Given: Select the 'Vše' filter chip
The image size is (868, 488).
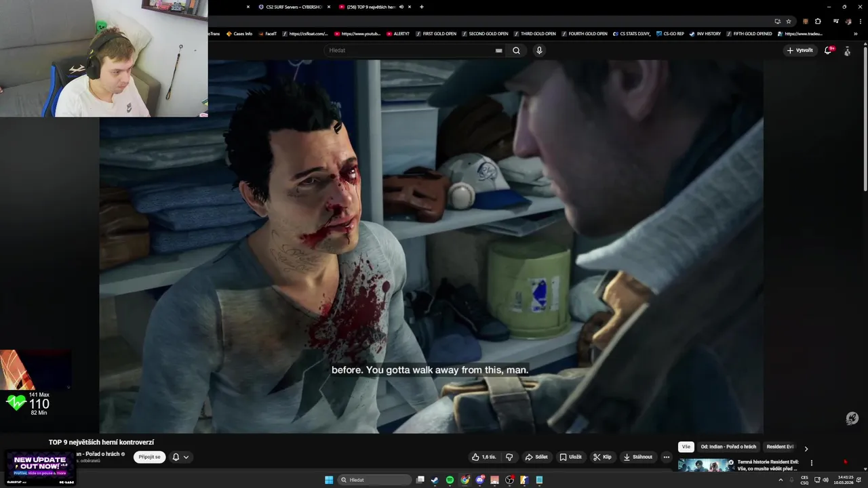Looking at the screenshot, I should click(686, 447).
